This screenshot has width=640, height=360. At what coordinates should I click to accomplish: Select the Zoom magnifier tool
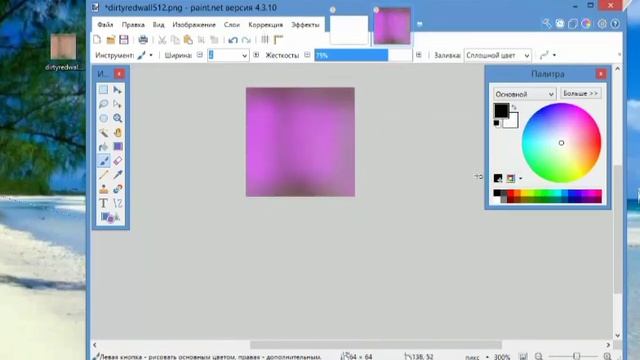point(118,118)
